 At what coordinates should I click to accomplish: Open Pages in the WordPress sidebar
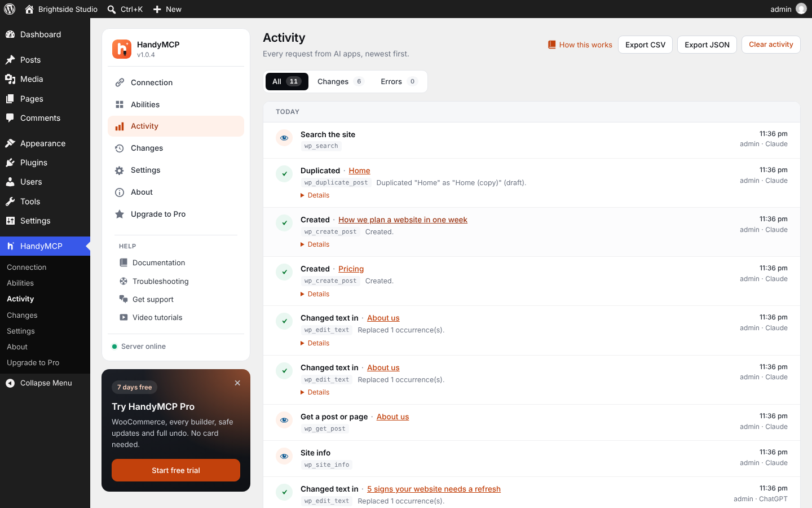(45, 99)
